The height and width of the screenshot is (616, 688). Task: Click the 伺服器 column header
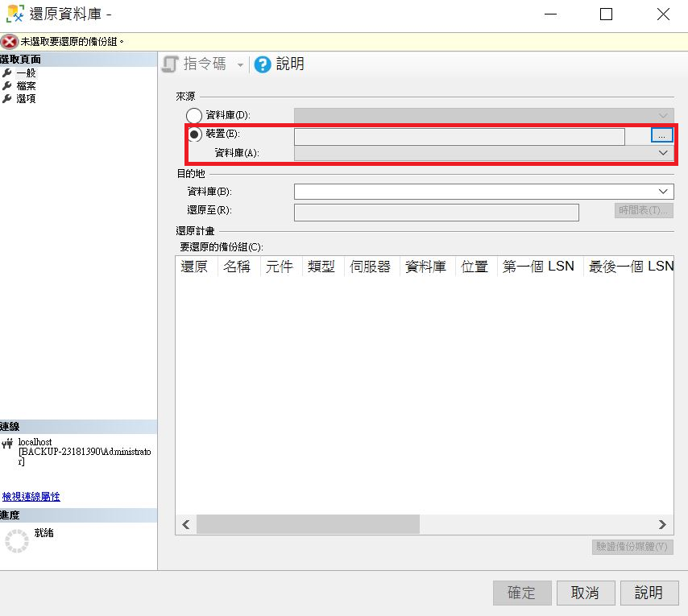(371, 267)
